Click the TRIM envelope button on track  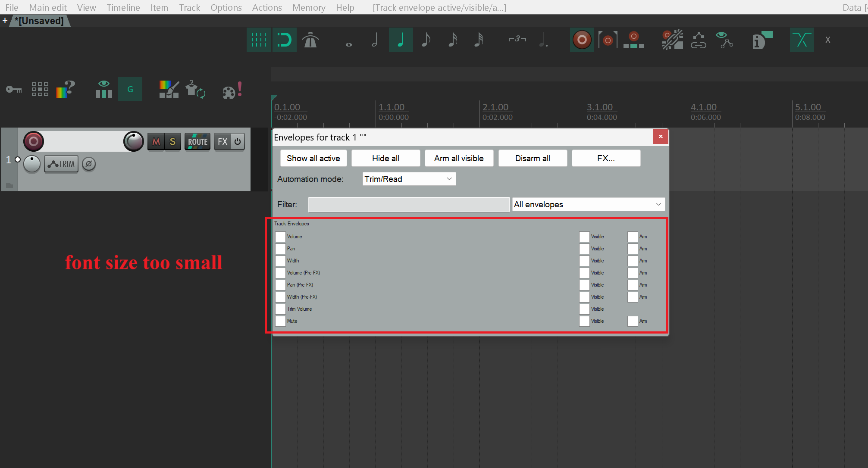coord(61,164)
